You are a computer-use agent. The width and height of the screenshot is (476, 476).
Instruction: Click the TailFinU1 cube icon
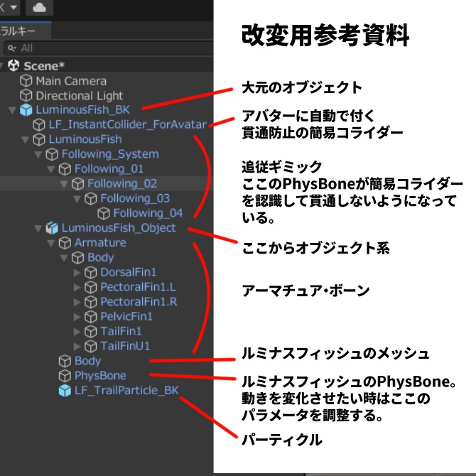click(90, 346)
